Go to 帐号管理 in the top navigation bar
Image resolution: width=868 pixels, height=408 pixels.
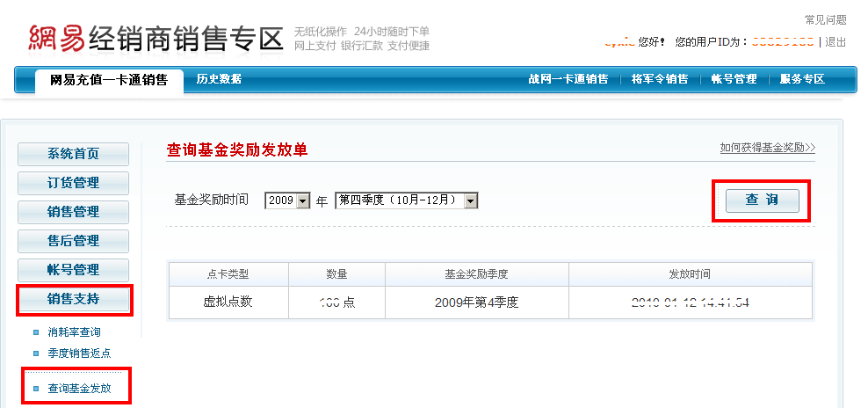734,79
